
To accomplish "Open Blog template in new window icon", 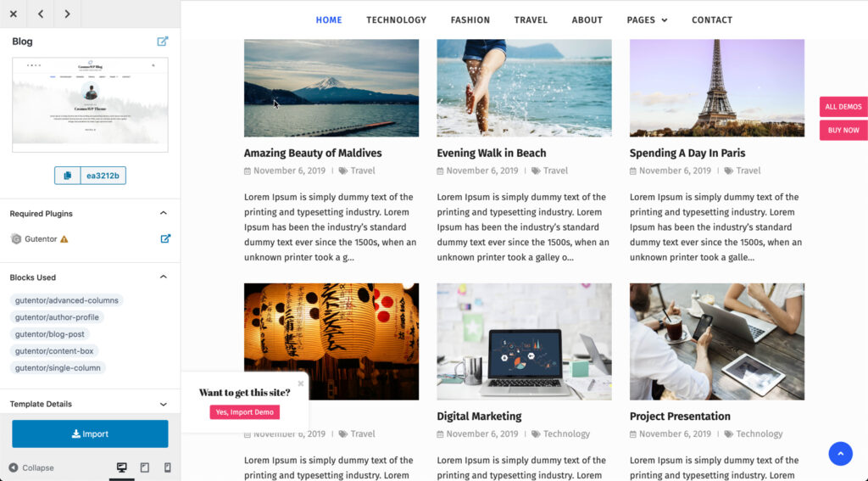I will click(x=162, y=42).
